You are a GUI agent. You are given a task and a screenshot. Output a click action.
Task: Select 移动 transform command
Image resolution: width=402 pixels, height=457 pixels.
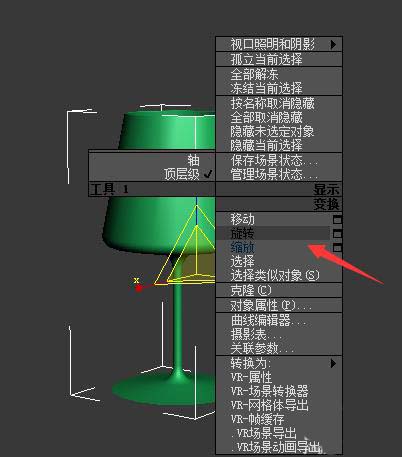pyautogui.click(x=273, y=219)
